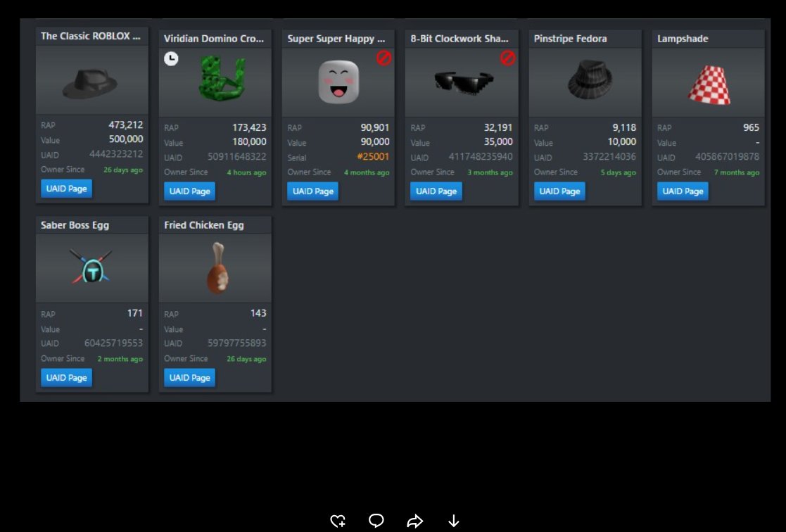Screen dimensions: 786x532
Task: Click Value 500,000
Action: click(126, 139)
